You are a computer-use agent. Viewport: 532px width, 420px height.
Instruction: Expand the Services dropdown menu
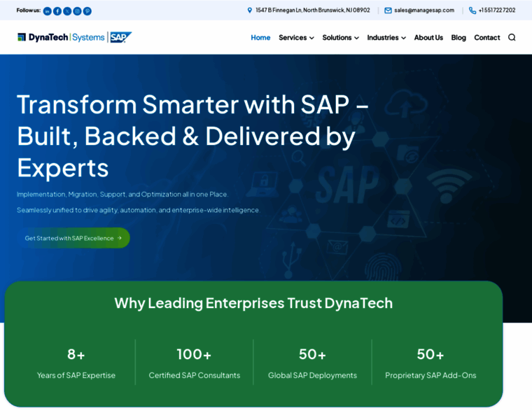296,38
